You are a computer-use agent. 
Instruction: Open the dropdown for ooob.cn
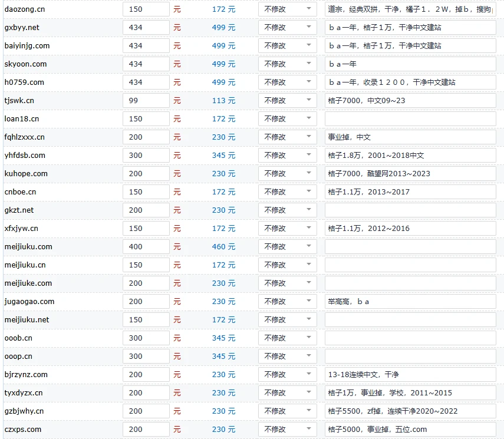tap(288, 338)
